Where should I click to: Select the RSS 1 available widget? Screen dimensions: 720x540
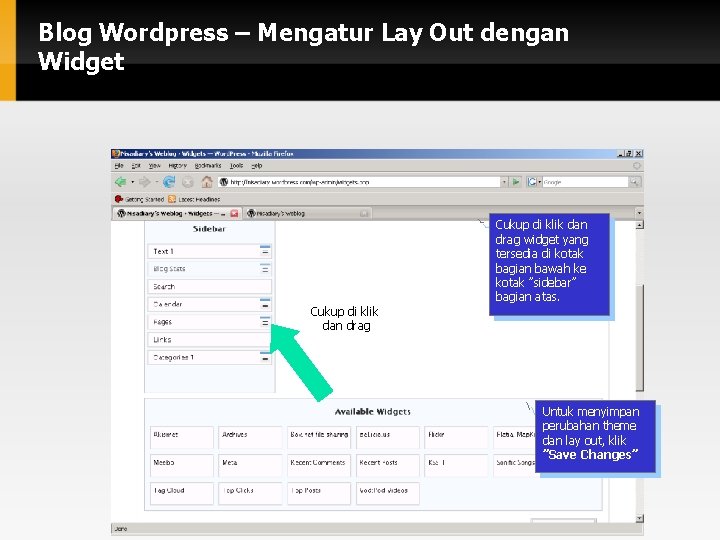click(x=456, y=465)
